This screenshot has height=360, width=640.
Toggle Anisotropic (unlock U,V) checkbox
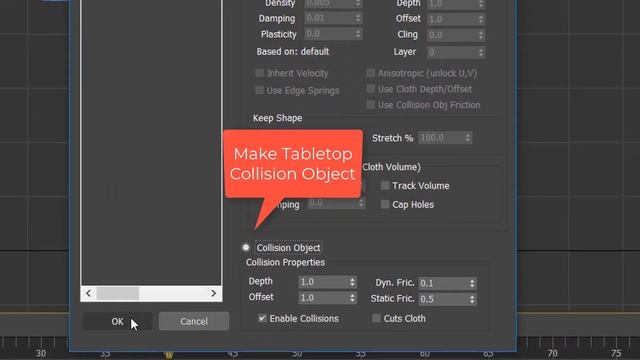click(371, 73)
